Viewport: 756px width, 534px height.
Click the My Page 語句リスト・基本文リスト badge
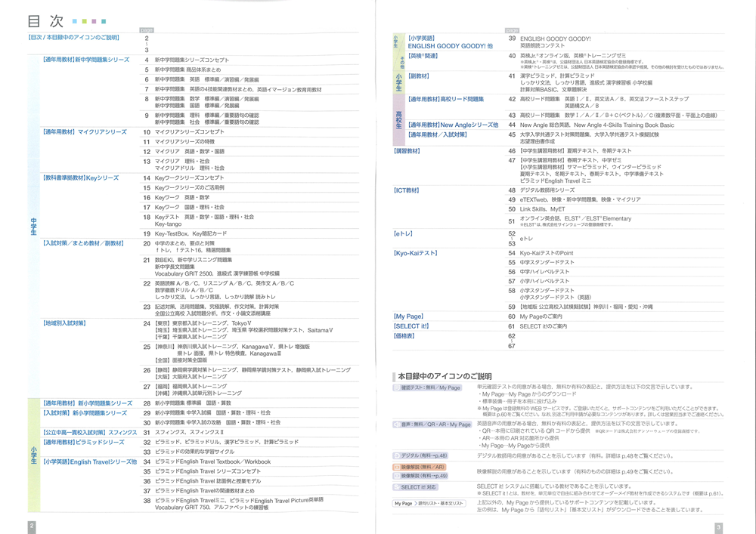click(429, 504)
